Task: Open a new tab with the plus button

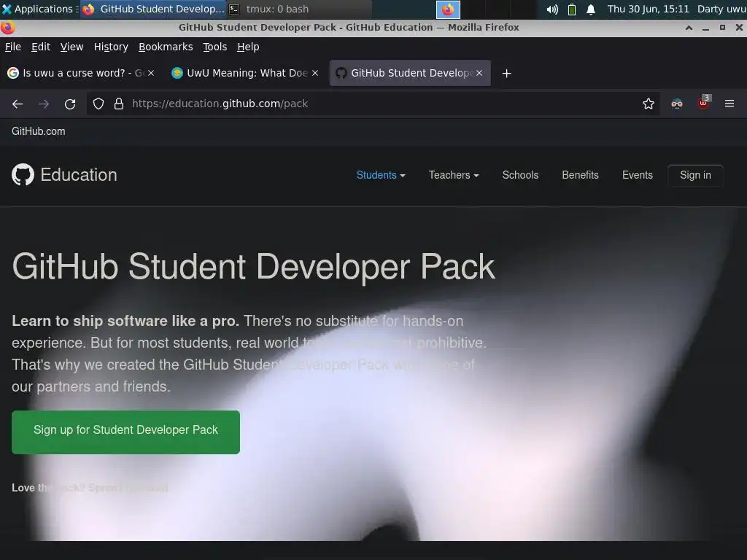Action: pos(506,74)
